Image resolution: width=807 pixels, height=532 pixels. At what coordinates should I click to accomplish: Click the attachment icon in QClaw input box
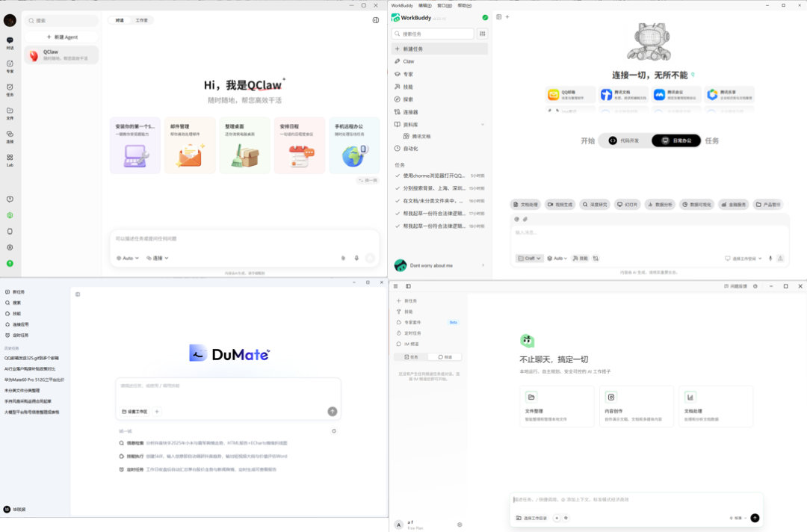343,258
